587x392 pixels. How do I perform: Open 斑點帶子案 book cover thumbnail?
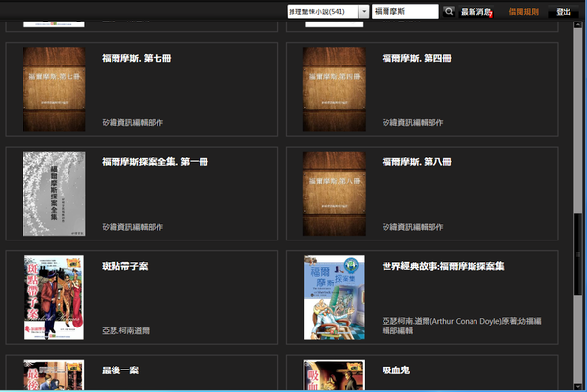pyautogui.click(x=54, y=297)
